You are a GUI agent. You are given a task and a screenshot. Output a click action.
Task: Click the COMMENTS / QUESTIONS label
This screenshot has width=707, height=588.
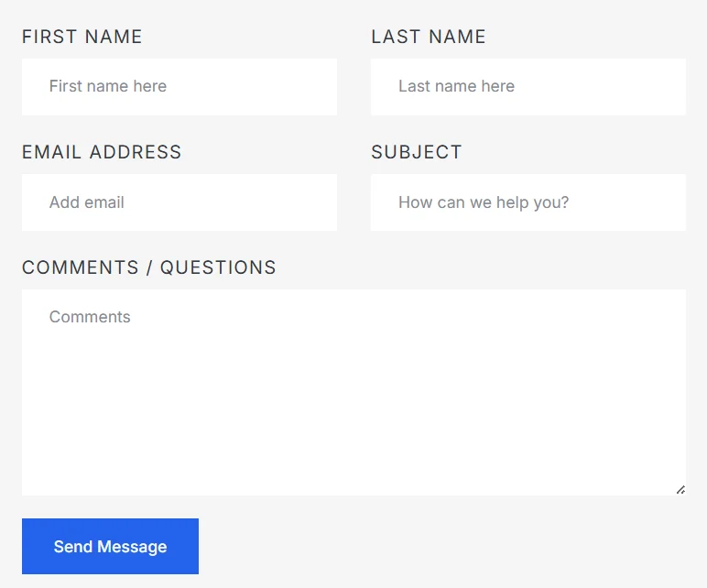coord(148,267)
